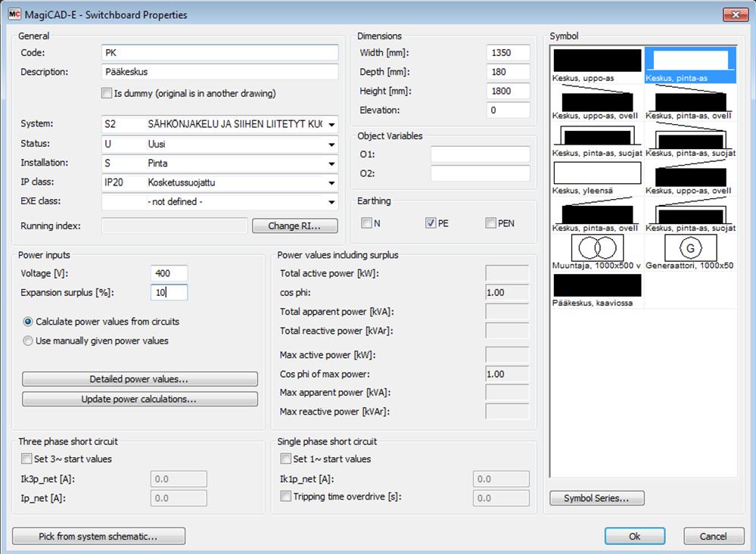Close the Switchboard Properties window
Image resolution: width=756 pixels, height=554 pixels.
tap(736, 14)
